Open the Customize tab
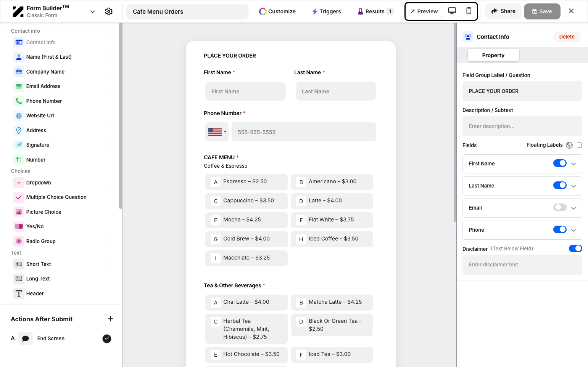This screenshot has height=367, width=588. tap(277, 11)
